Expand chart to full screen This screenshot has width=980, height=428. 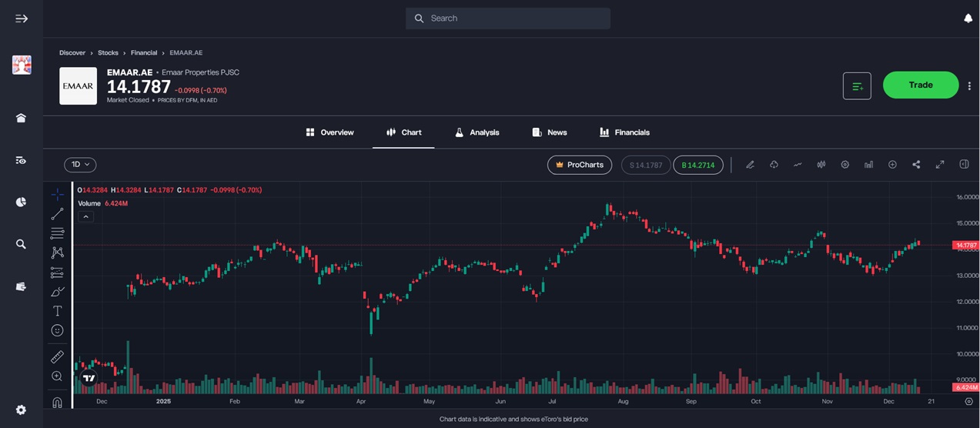[940, 165]
